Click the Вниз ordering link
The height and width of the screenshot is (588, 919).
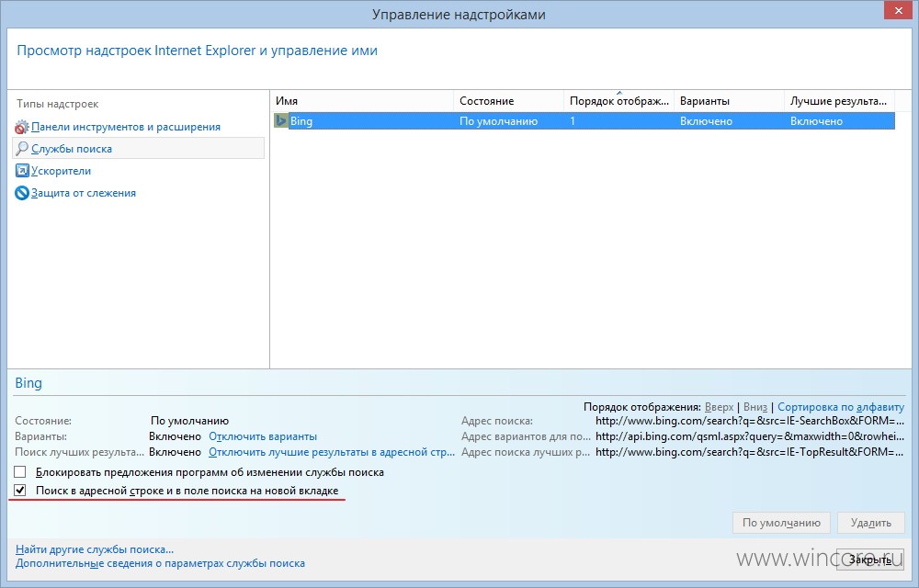tap(755, 407)
